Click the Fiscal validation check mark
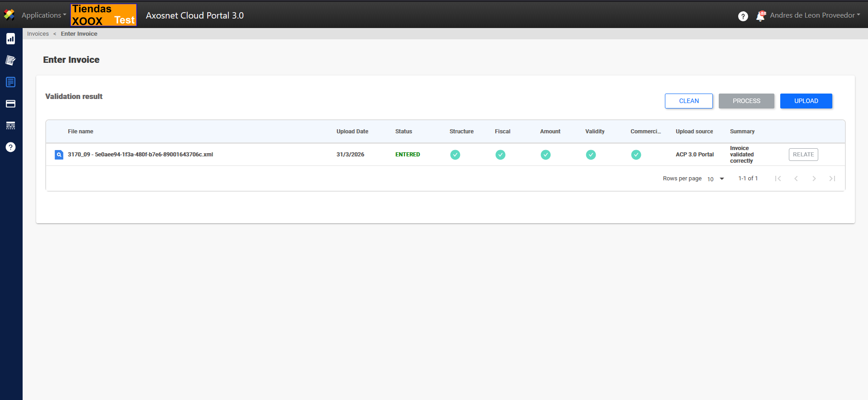Image resolution: width=868 pixels, height=400 pixels. (x=500, y=155)
